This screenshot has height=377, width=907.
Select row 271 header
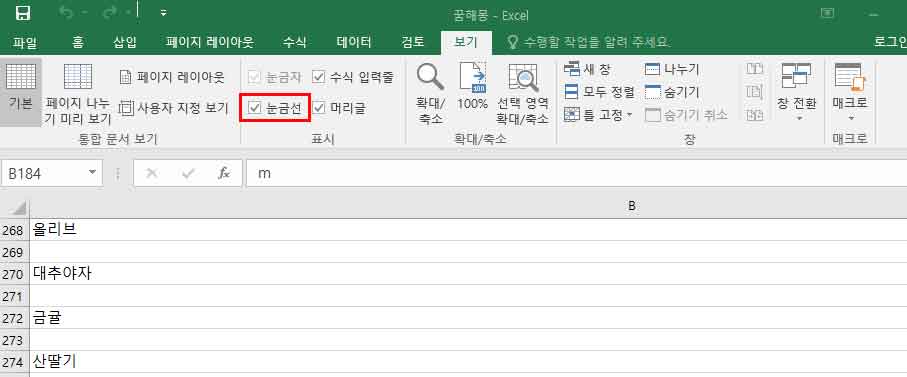pos(14,296)
